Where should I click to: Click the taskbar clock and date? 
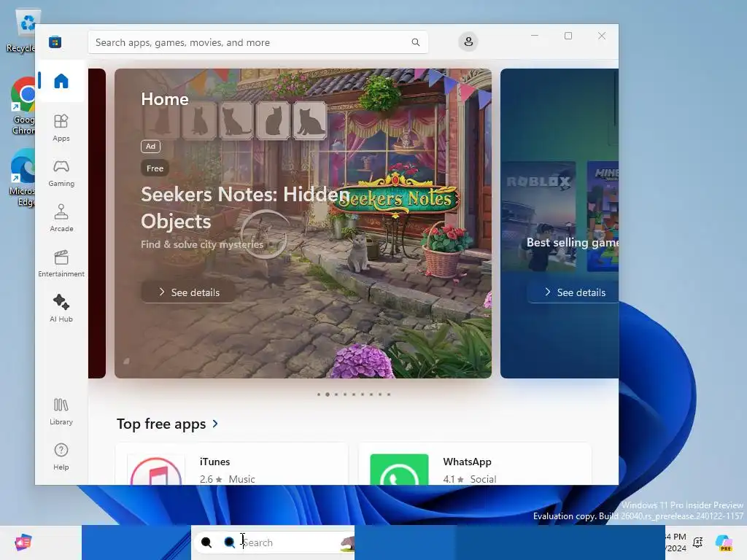(676, 542)
